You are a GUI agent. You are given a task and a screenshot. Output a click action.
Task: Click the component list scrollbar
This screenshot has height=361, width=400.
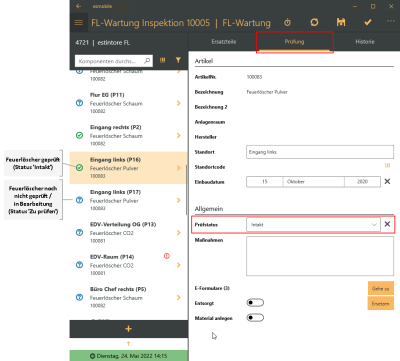pyautogui.click(x=186, y=190)
